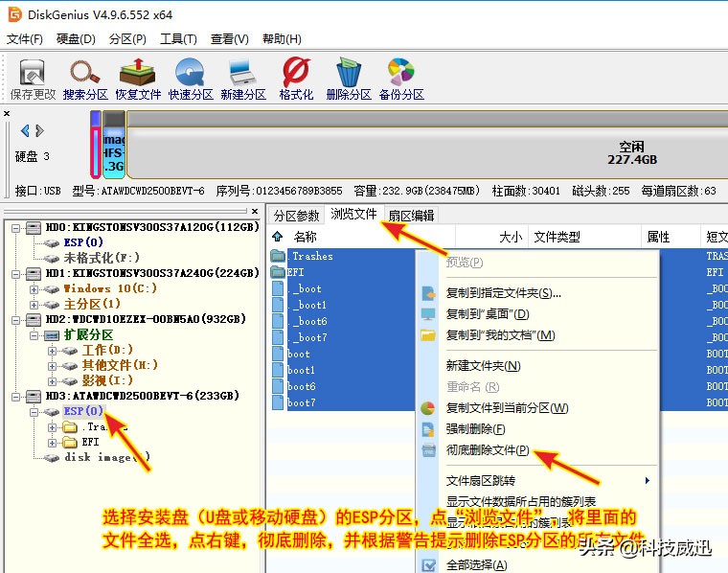This screenshot has height=573, width=728.
Task: Choose 全部选择(A) from context menu
Action: 476,565
